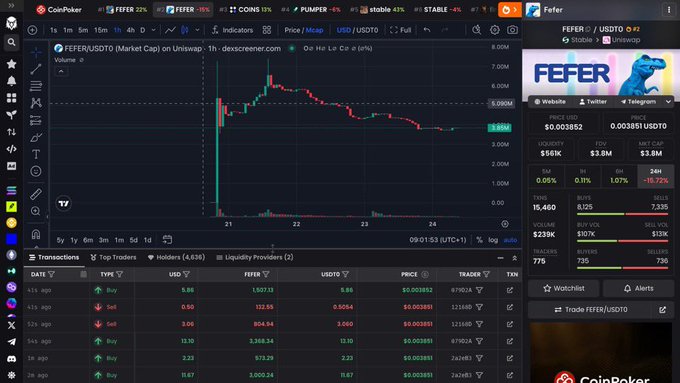Add compare symbol with plus icon
Viewport: 680px width, 383px height.
(x=33, y=30)
